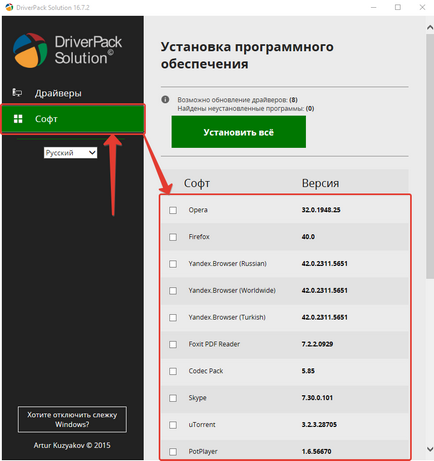Click the scrollbar down arrow
Viewport: 434px width, 461px height.
click(x=430, y=449)
